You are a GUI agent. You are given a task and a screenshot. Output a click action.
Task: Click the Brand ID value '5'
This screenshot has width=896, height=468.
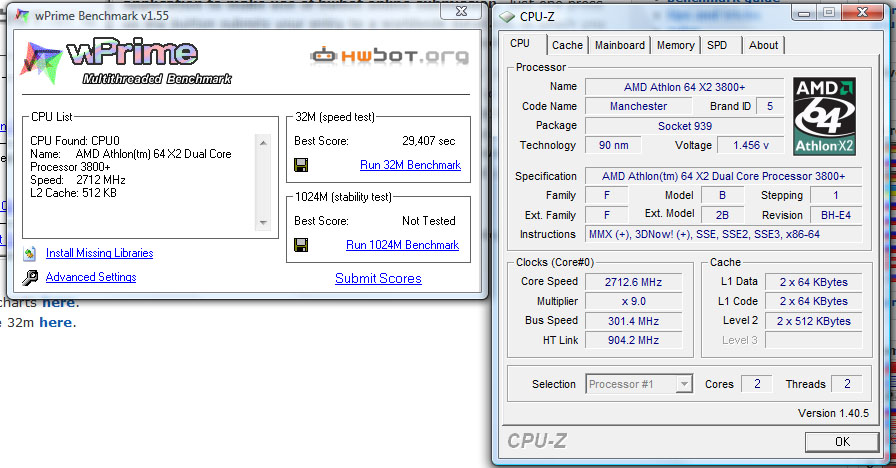[770, 106]
